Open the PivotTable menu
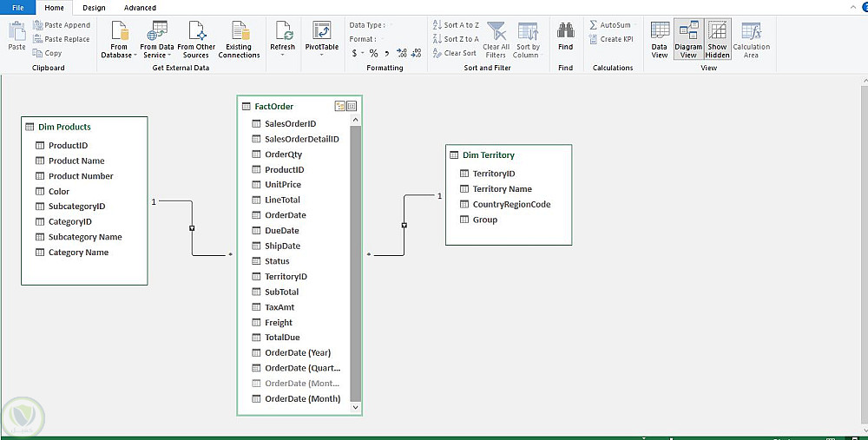The image size is (868, 440). pyautogui.click(x=322, y=40)
